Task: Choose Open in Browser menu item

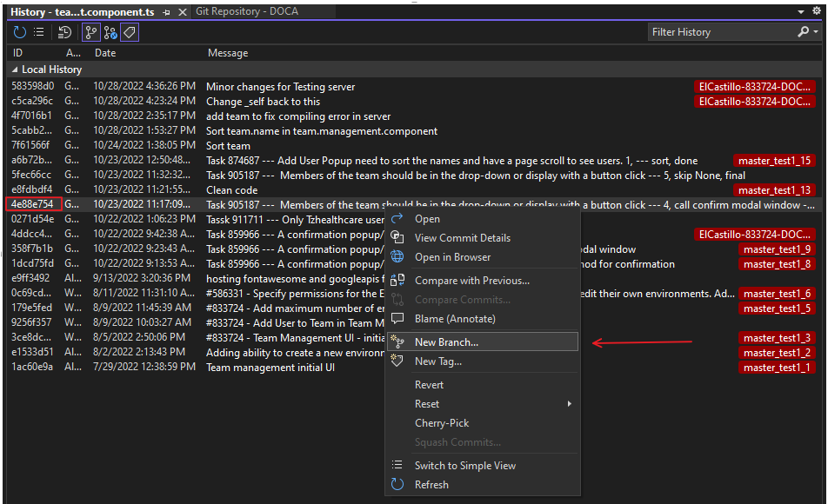Action: (484, 257)
